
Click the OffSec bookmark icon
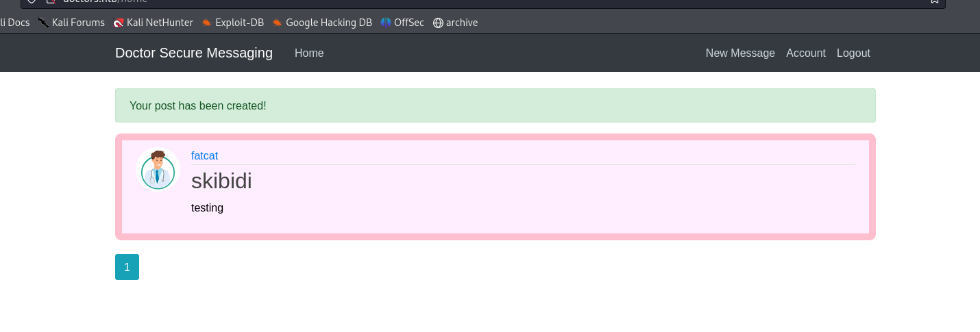click(386, 23)
